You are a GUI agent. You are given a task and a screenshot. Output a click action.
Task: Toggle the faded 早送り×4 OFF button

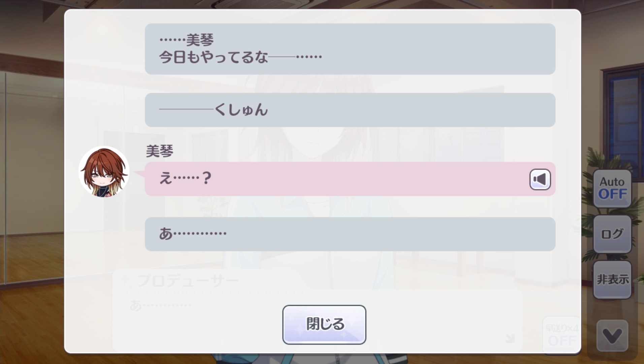pos(561,335)
